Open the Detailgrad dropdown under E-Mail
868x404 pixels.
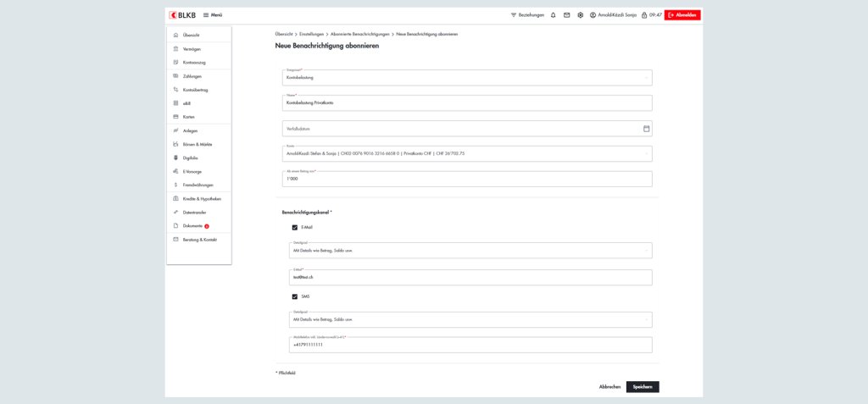470,250
